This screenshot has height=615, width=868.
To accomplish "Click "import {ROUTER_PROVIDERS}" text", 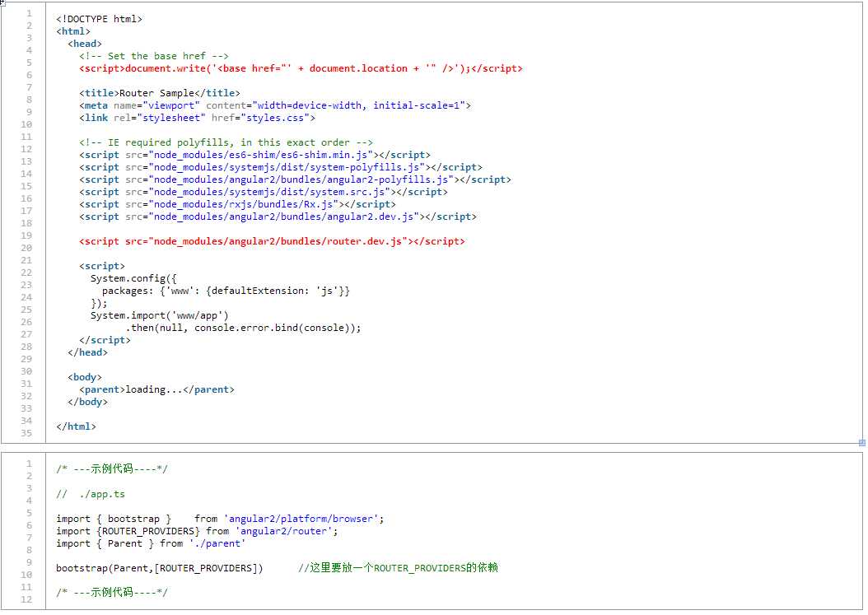I will 128,531.
